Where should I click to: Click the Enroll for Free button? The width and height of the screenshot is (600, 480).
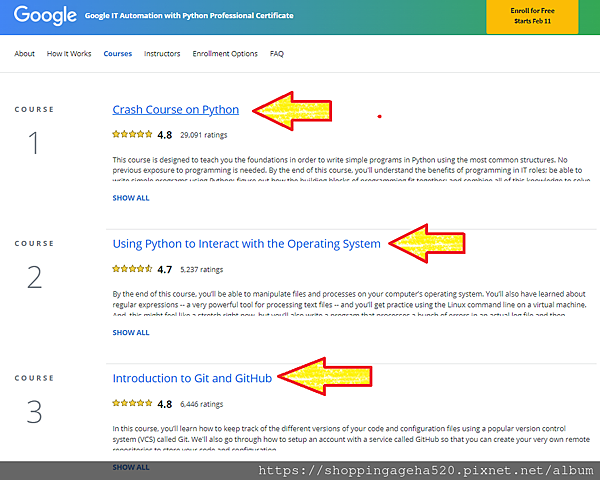point(532,16)
